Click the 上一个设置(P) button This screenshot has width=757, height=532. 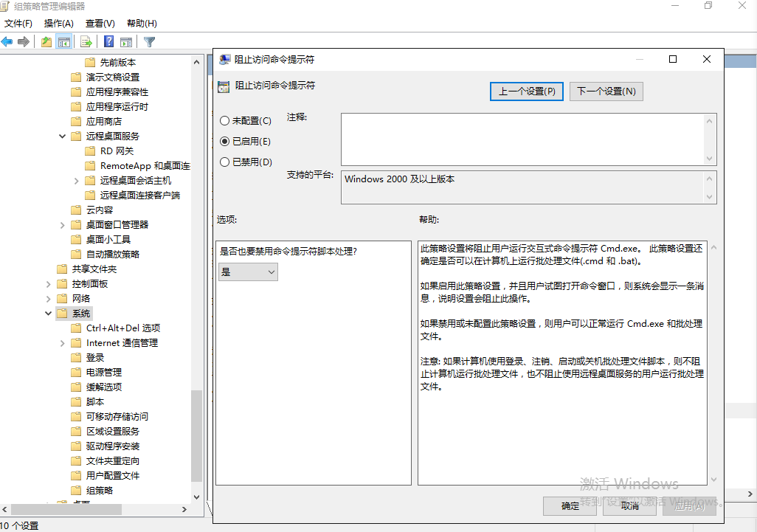click(x=527, y=91)
